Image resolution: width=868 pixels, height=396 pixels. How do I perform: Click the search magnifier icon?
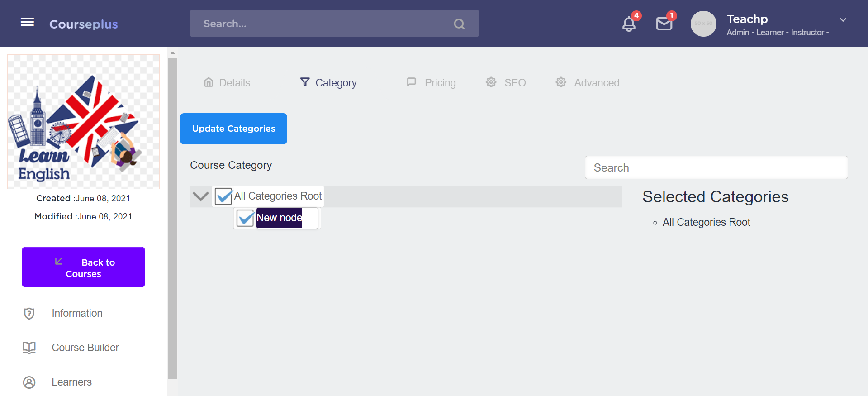459,24
